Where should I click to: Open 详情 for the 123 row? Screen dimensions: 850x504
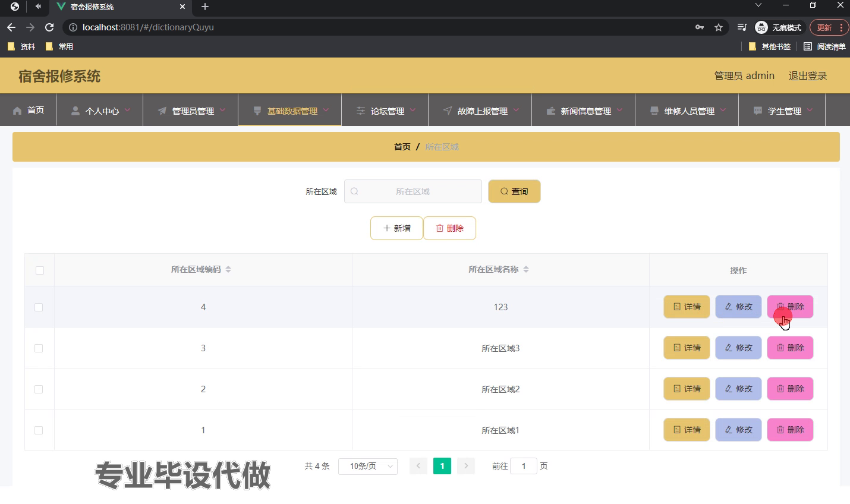687,307
